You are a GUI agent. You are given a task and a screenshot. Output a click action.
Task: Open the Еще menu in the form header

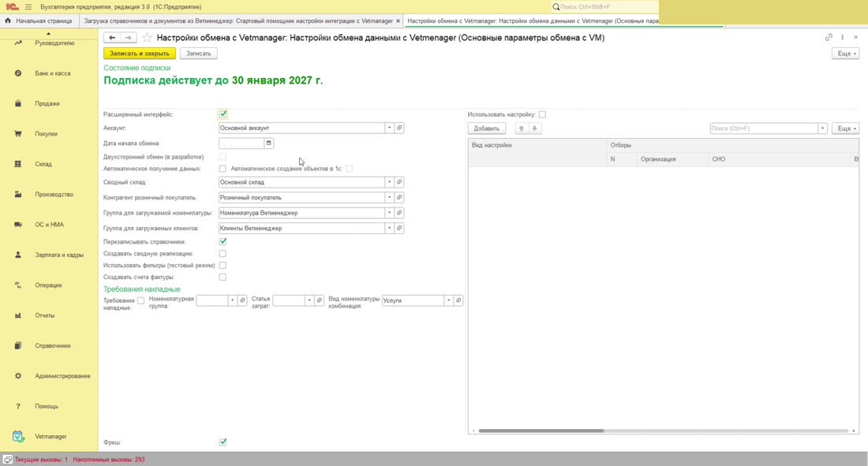pyautogui.click(x=846, y=54)
